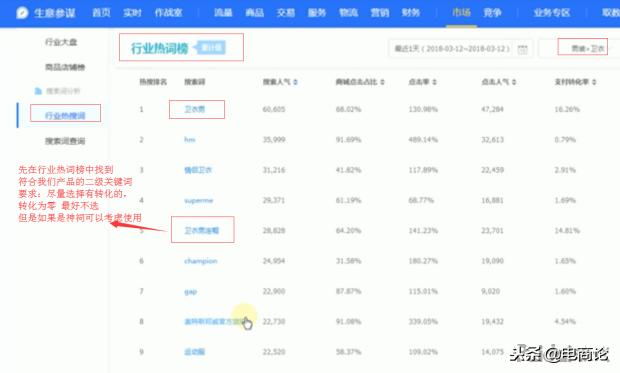Select the 竞争 tab
Image resolution: width=620 pixels, height=373 pixels.
tap(492, 13)
